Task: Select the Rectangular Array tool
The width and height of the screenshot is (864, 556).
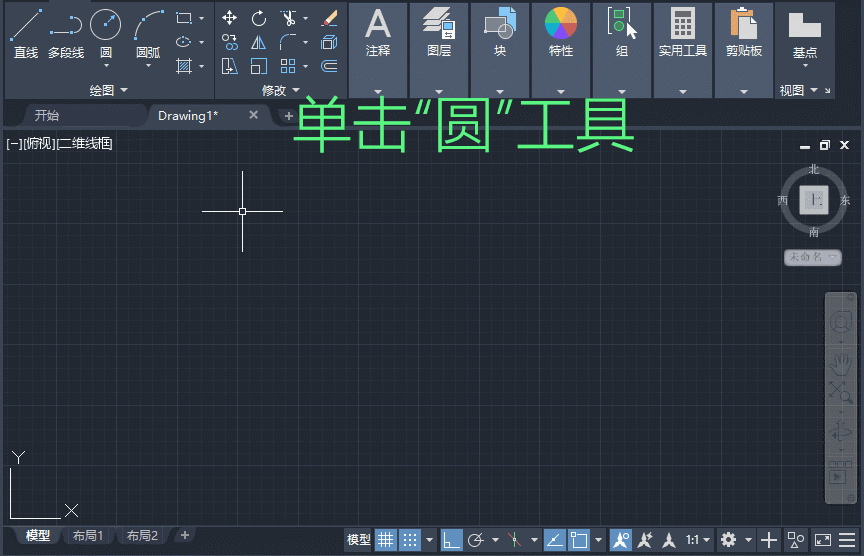Action: [288, 66]
